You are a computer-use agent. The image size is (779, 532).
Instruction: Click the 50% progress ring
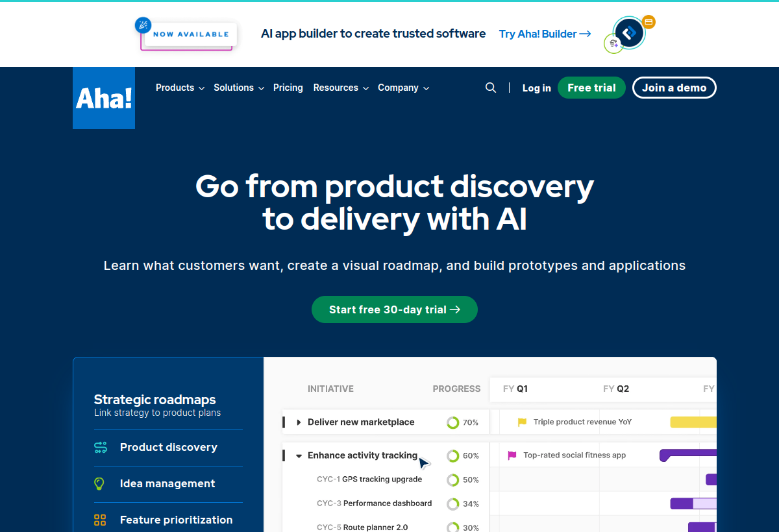pos(453,480)
